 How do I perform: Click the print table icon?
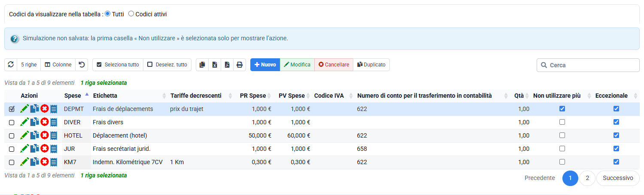(x=240, y=65)
